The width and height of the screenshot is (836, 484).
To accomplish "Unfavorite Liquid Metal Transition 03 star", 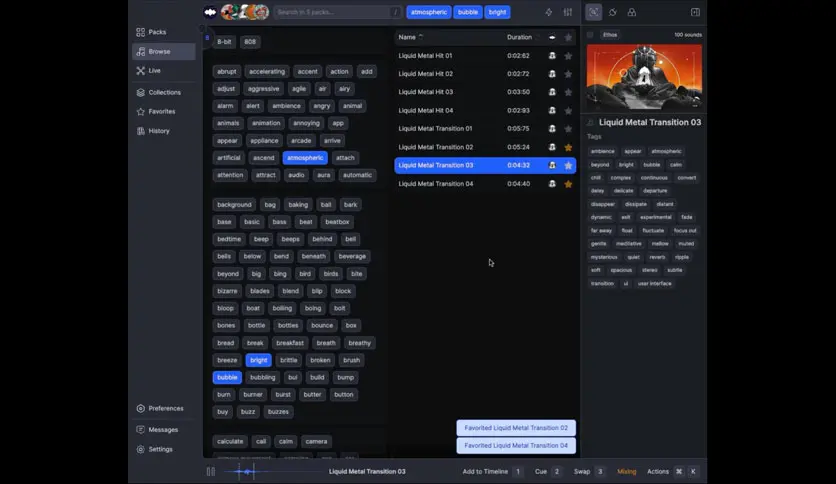I will (x=568, y=165).
